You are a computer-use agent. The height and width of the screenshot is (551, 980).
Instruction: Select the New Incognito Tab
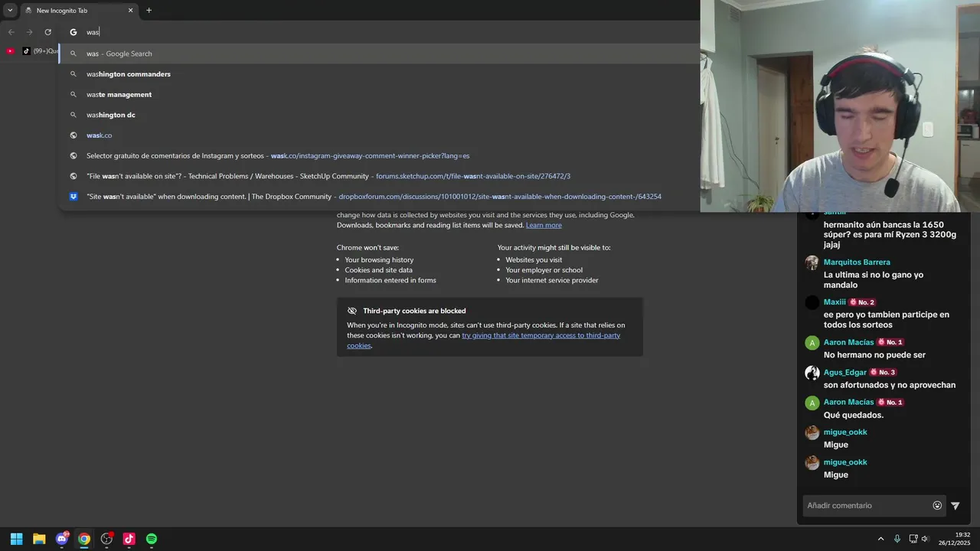click(x=78, y=11)
